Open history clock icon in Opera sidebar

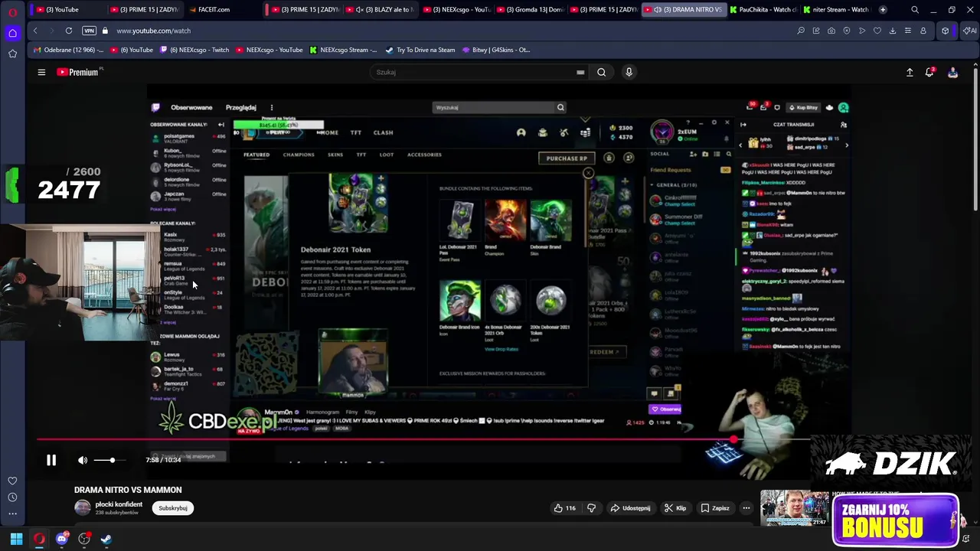[x=12, y=497]
